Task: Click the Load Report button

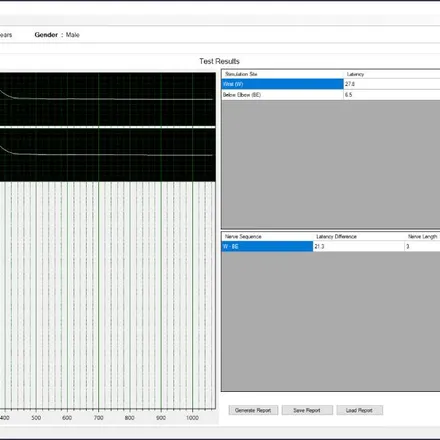Action: point(359,410)
